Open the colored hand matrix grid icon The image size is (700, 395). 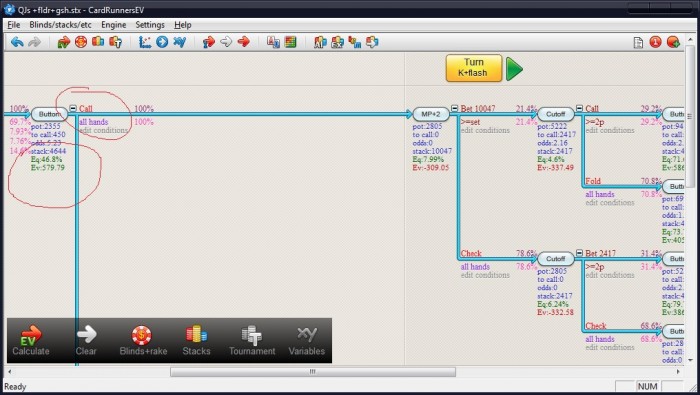[290, 42]
